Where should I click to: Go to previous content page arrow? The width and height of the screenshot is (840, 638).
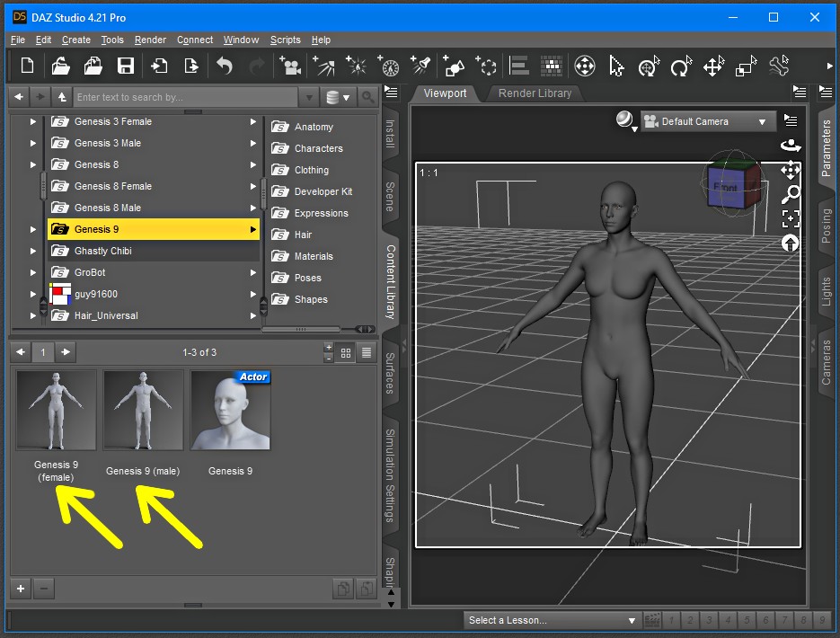tap(21, 352)
